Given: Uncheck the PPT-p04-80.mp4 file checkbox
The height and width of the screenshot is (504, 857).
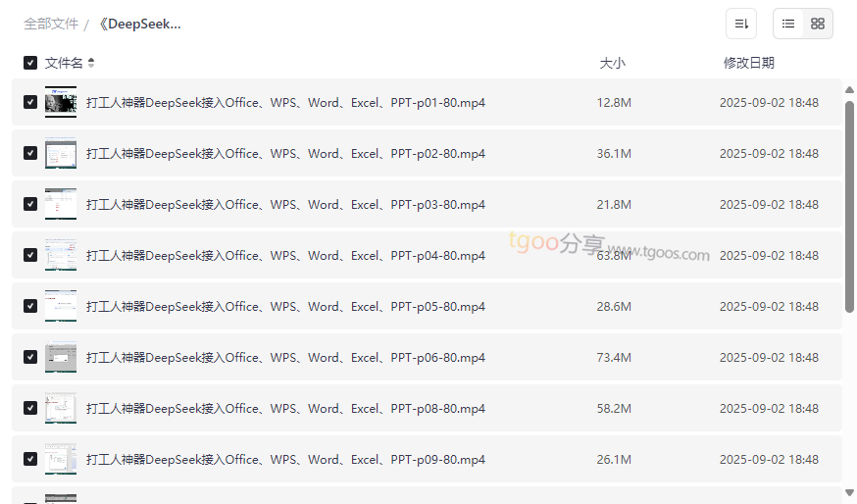Looking at the screenshot, I should coord(30,255).
